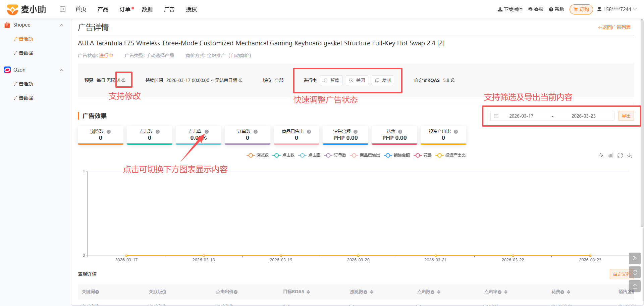Click the 订购 purchase button
This screenshot has width=644, height=306.
(x=581, y=9)
